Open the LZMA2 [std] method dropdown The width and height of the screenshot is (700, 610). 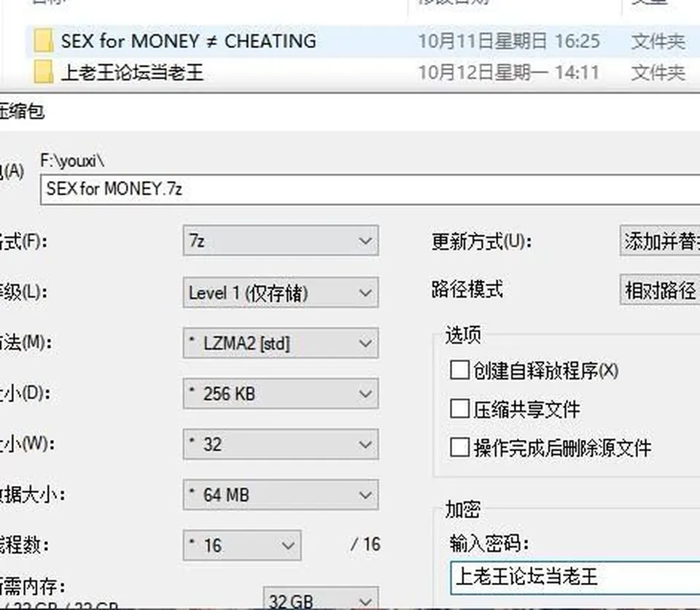point(281,343)
